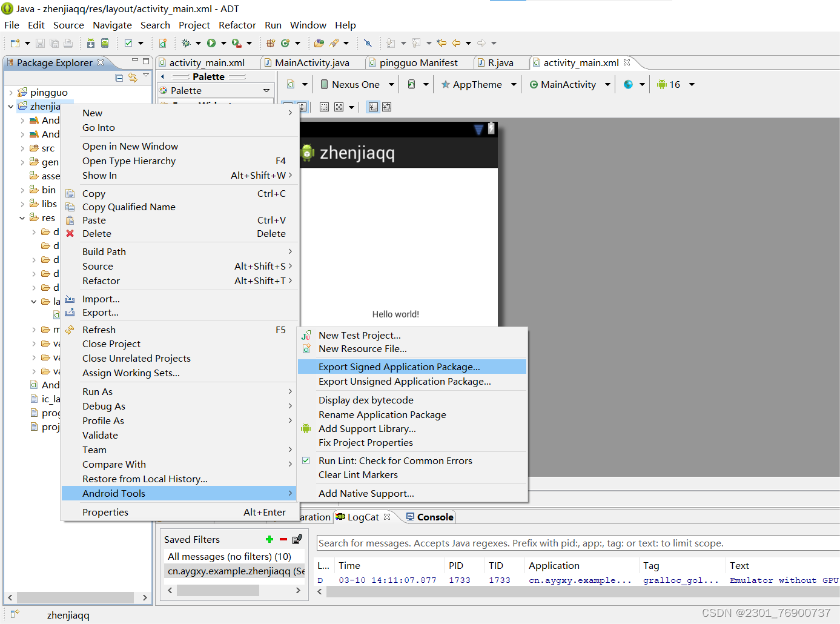Select Add Support Library menu entry

(412, 429)
